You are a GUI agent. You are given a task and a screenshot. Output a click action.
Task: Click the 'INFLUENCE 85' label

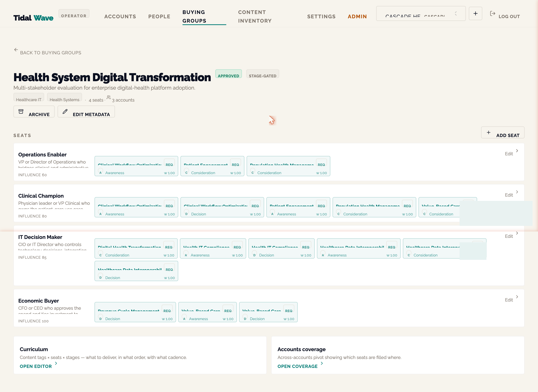point(32,257)
